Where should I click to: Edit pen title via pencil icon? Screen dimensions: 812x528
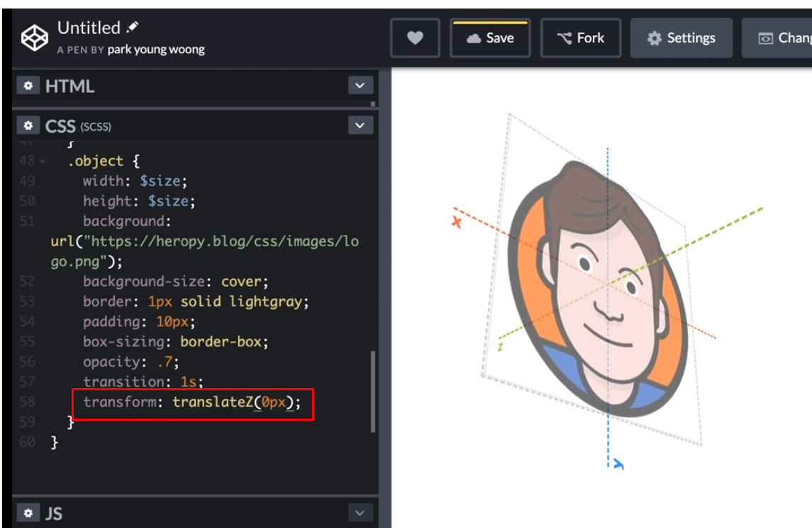click(133, 26)
